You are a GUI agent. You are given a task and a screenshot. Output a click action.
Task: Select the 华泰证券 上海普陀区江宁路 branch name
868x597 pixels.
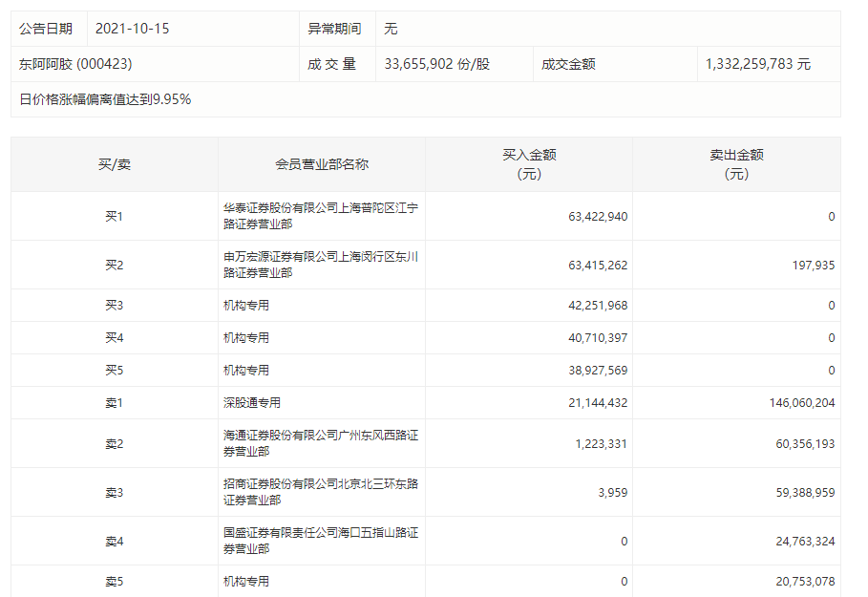(x=320, y=216)
